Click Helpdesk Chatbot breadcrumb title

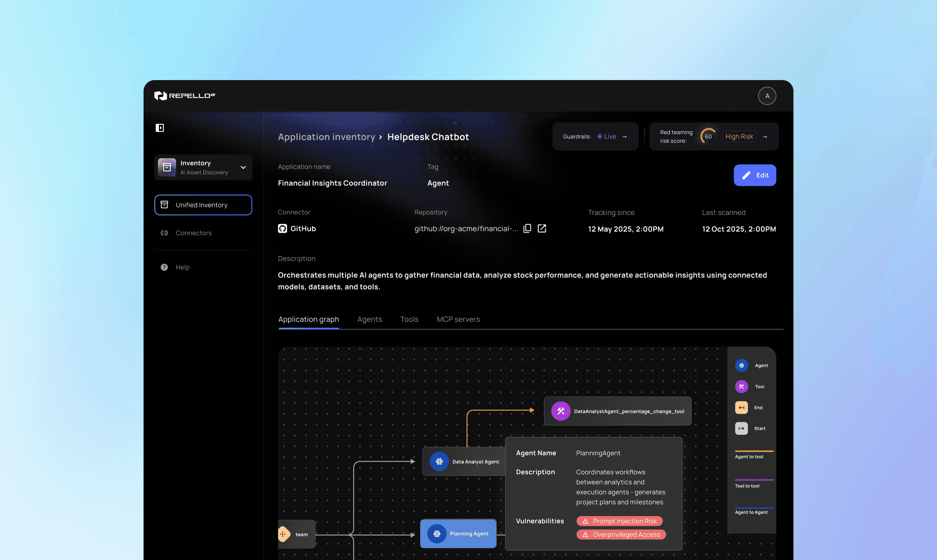tap(428, 137)
